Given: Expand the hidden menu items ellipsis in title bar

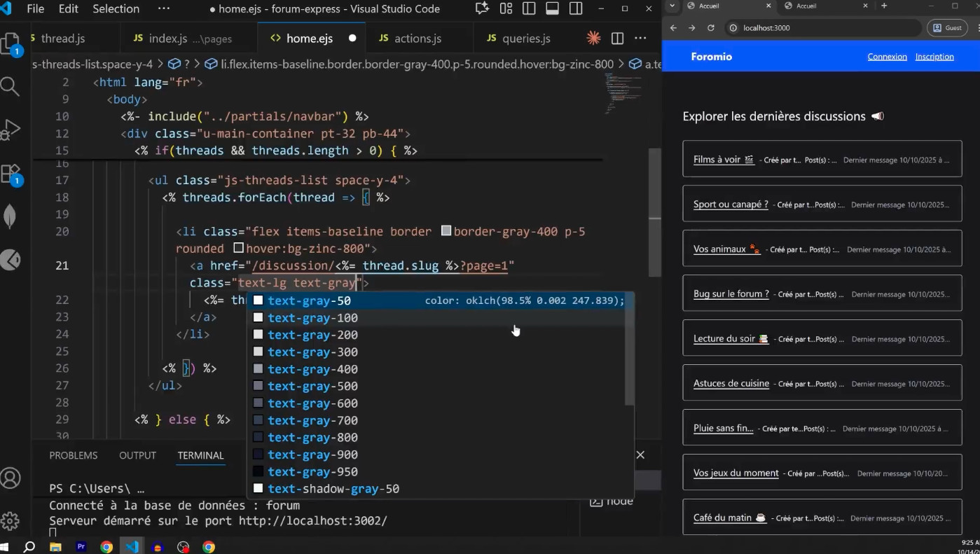Looking at the screenshot, I should 163,8.
